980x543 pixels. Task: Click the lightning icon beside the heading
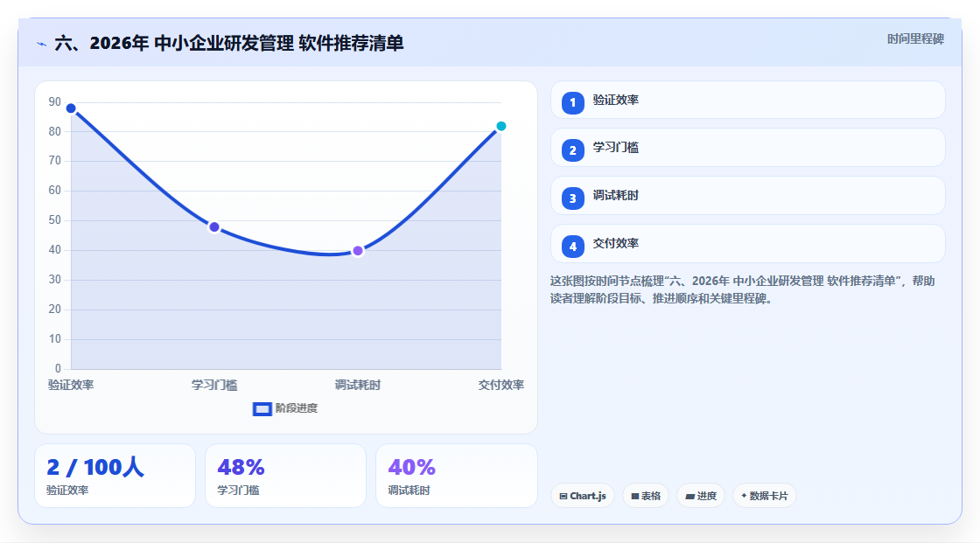tap(42, 44)
